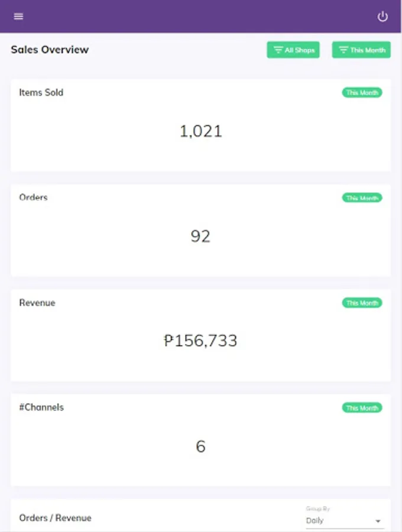Open the This Month period filter
The image size is (402, 532).
pyautogui.click(x=361, y=50)
